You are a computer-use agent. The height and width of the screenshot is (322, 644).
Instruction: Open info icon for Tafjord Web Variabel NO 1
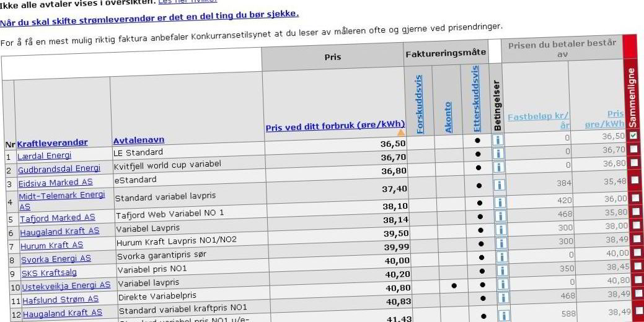tap(499, 202)
